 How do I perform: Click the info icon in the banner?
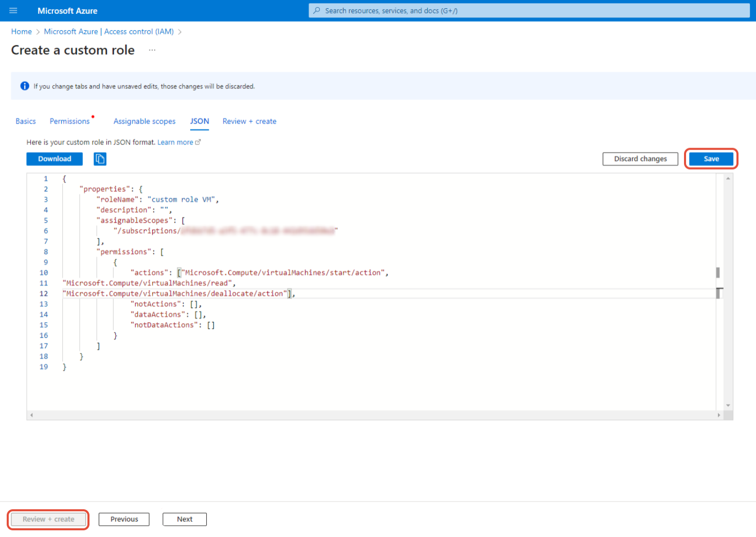[x=25, y=86]
